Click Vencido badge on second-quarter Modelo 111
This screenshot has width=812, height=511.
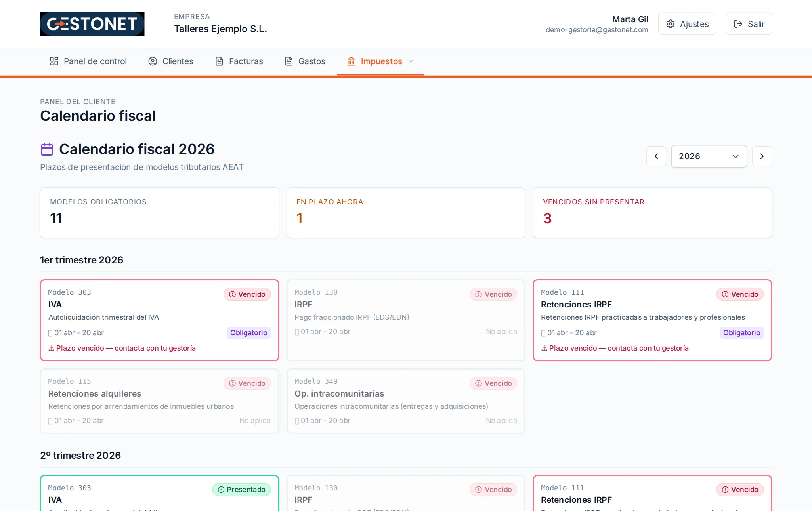click(x=740, y=490)
